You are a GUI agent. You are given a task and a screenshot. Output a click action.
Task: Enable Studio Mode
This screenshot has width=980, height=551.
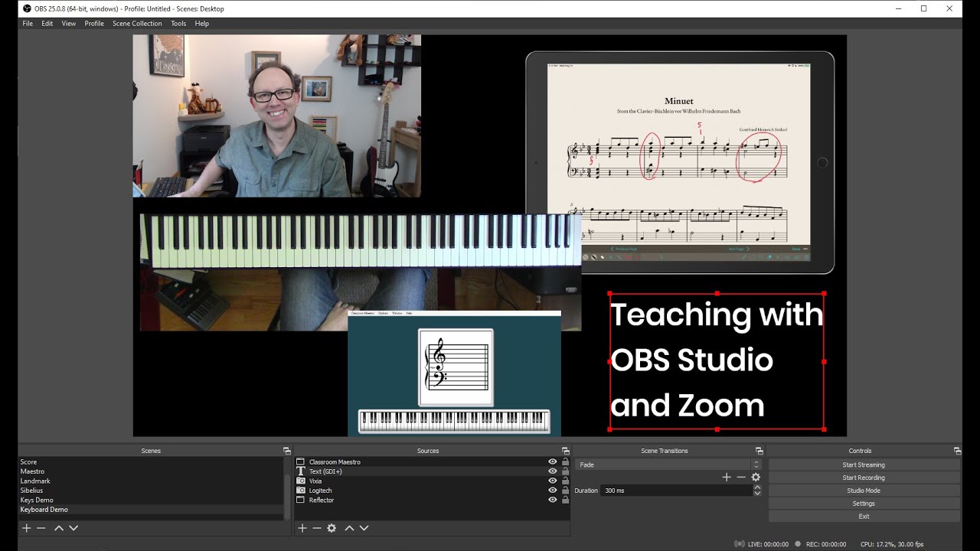(864, 491)
